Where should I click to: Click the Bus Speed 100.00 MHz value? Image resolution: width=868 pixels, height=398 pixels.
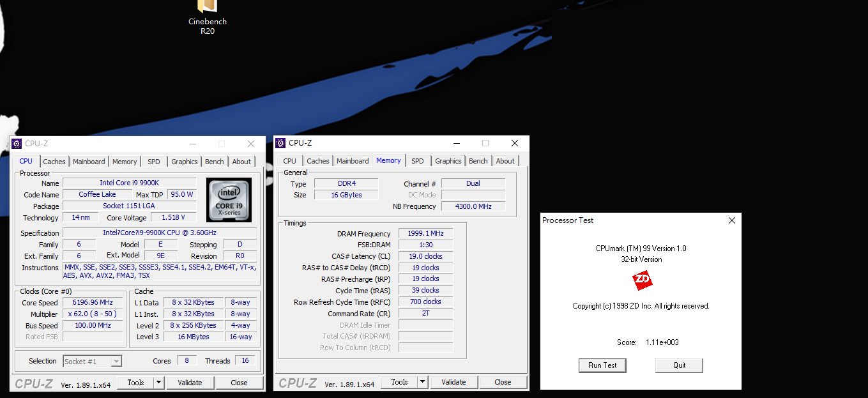[x=93, y=326]
